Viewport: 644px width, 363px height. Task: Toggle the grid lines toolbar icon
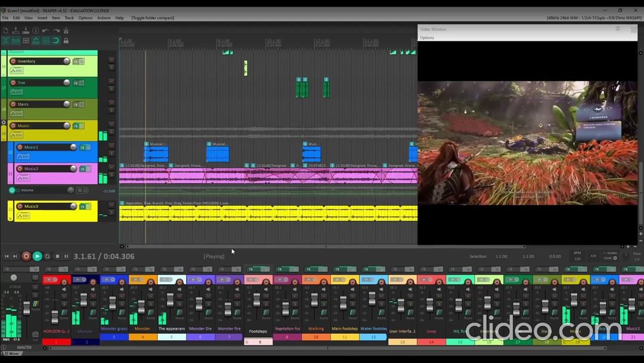[x=45, y=41]
